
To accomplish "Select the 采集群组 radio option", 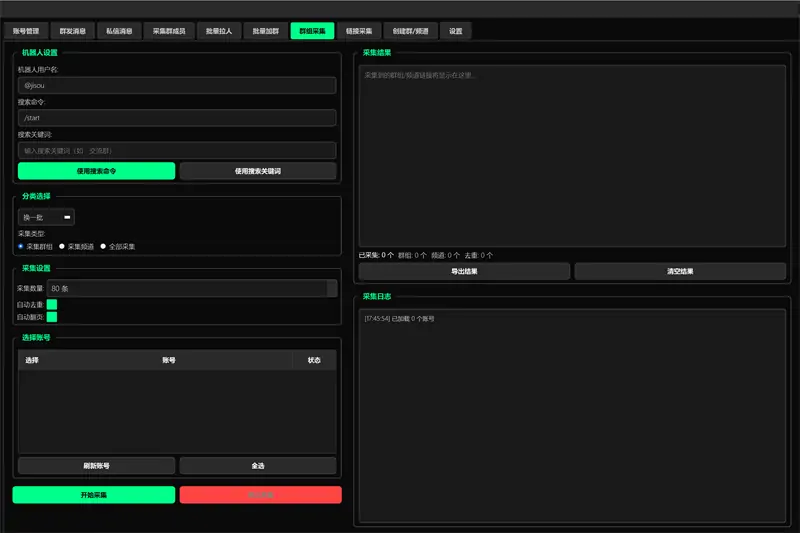I will coord(21,246).
